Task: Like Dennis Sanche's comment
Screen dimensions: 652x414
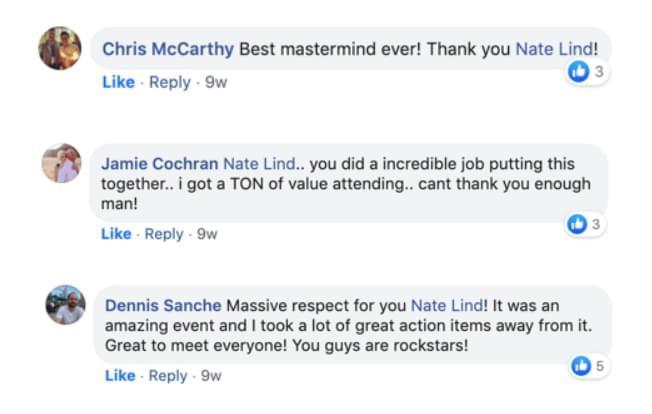Action: click(120, 376)
